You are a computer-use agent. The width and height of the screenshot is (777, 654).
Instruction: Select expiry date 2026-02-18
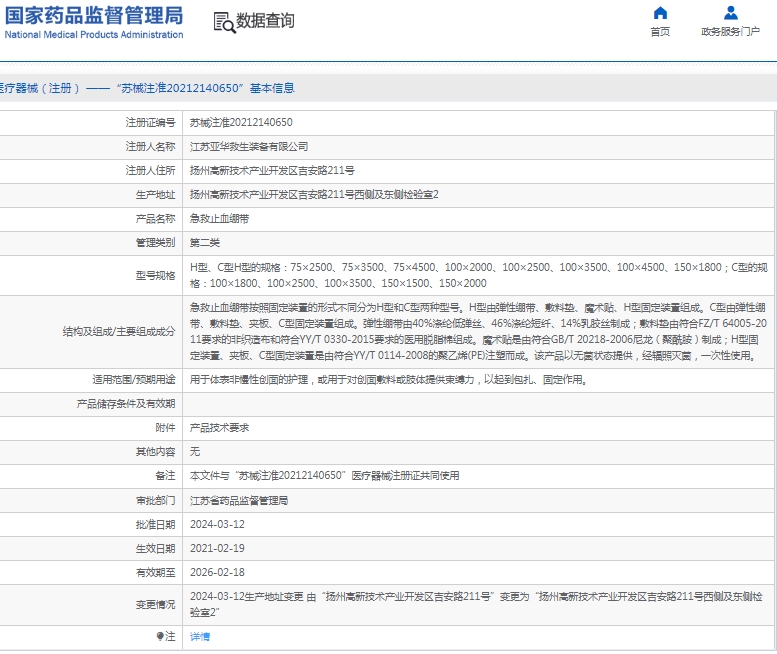tap(218, 572)
